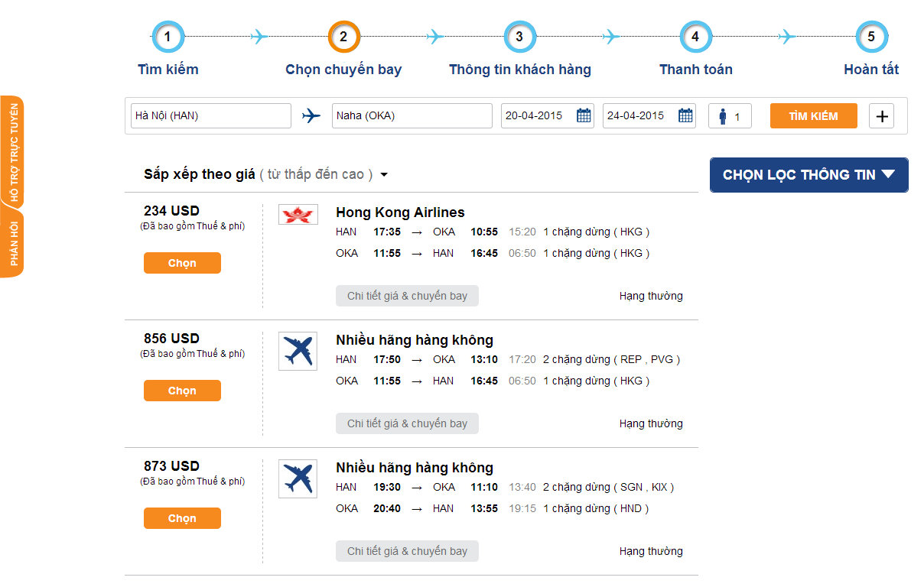Open the departure date calendar icon
This screenshot has height=587, width=924.
(584, 116)
